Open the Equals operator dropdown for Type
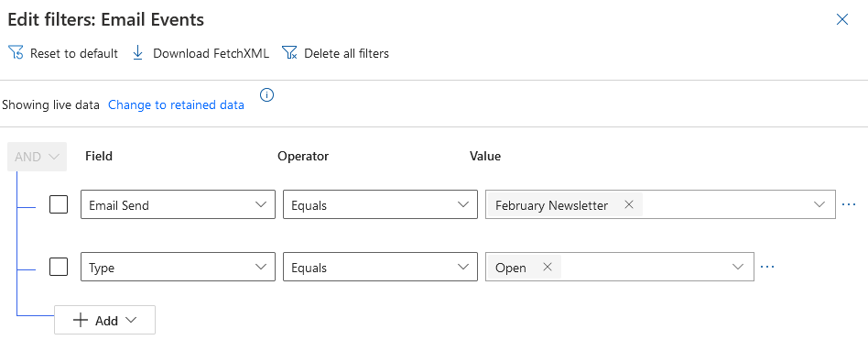This screenshot has width=868, height=340. [380, 267]
